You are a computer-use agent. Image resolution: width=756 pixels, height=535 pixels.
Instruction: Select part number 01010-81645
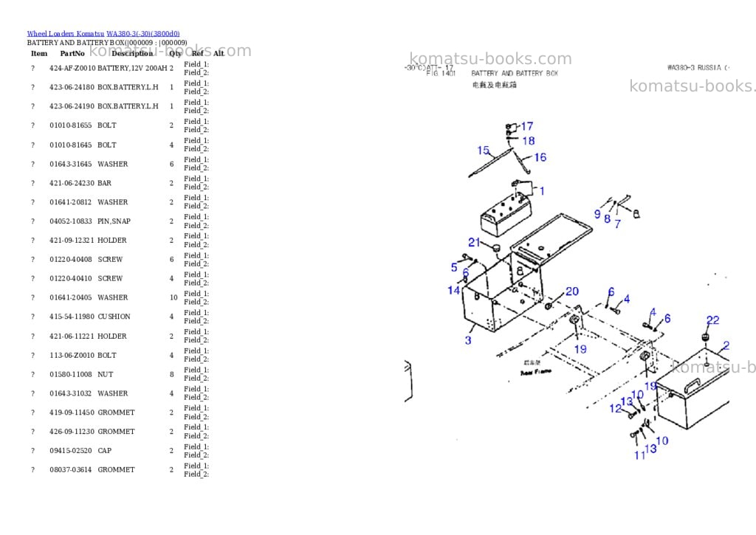click(70, 145)
